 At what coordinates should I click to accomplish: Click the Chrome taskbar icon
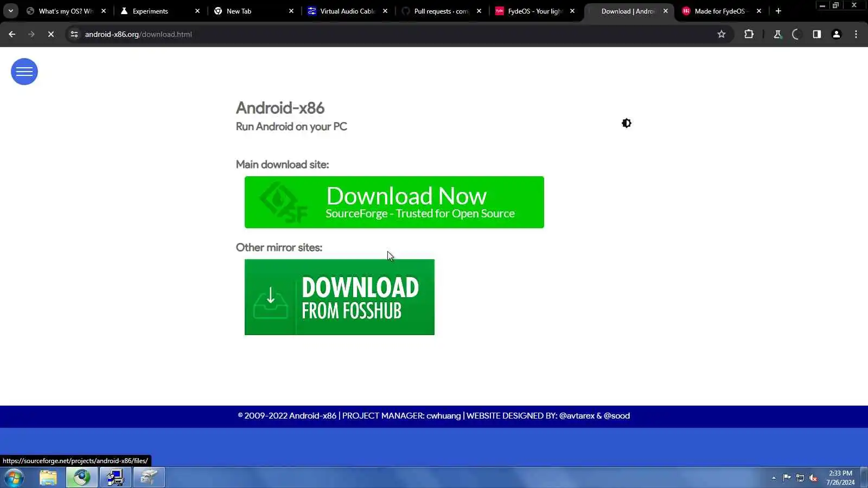click(82, 478)
